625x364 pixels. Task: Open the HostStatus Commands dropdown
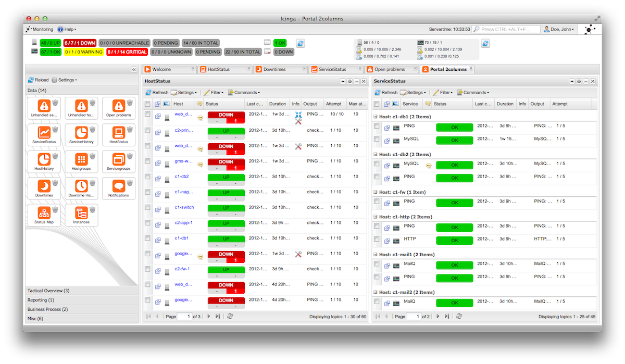click(x=244, y=93)
